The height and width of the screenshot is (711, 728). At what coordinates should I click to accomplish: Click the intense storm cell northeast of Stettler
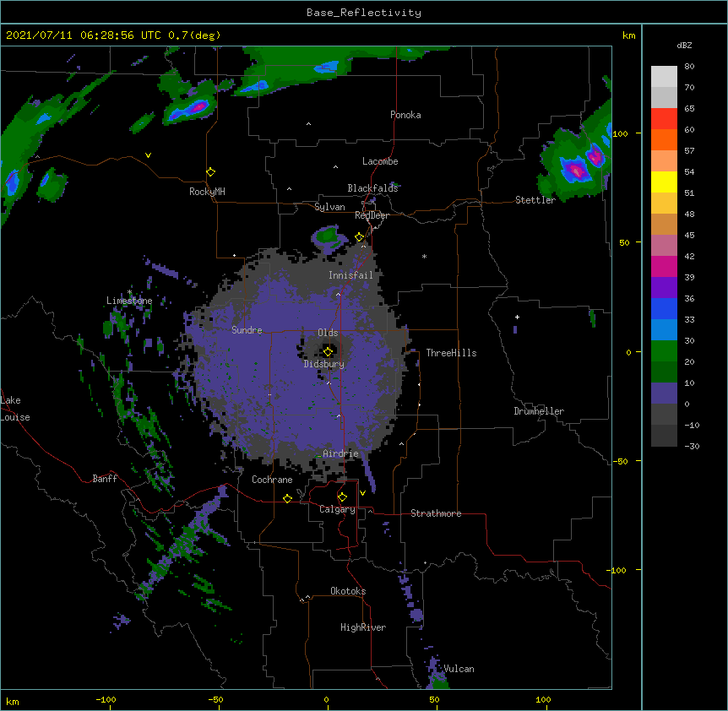pos(576,170)
